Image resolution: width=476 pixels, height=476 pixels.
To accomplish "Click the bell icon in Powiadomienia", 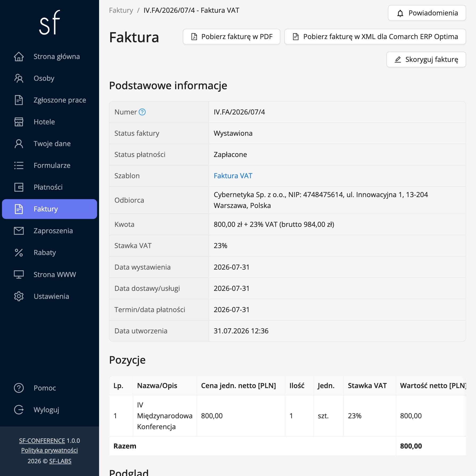I will point(400,13).
